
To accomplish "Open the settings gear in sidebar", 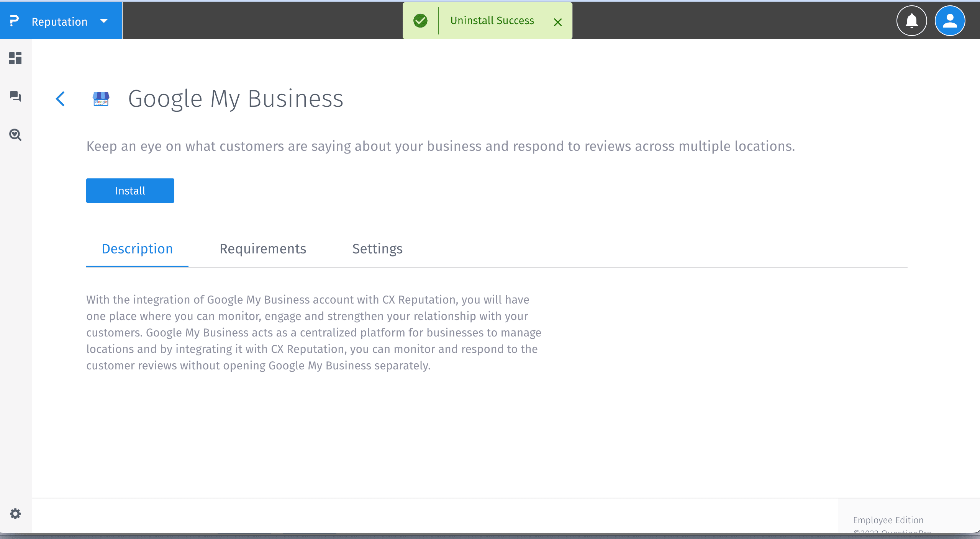I will [x=15, y=514].
